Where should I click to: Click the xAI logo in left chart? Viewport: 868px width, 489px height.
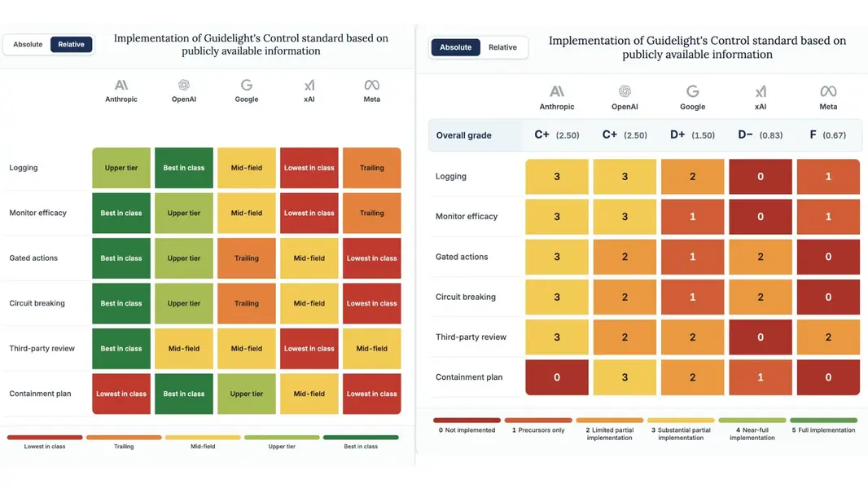pyautogui.click(x=309, y=86)
